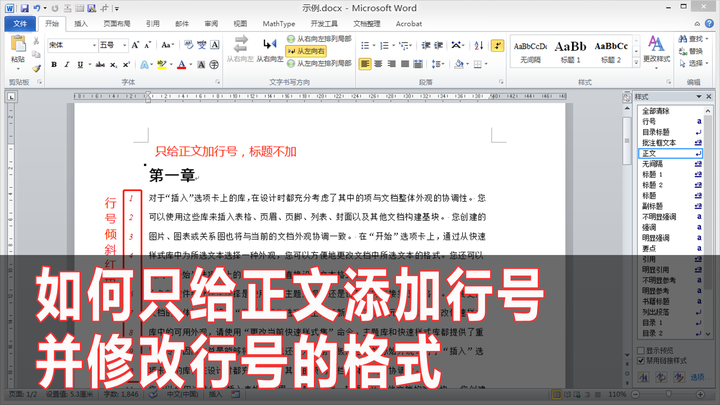Click the Clear Formatting eraser icon
The width and height of the screenshot is (720, 405).
point(188,45)
